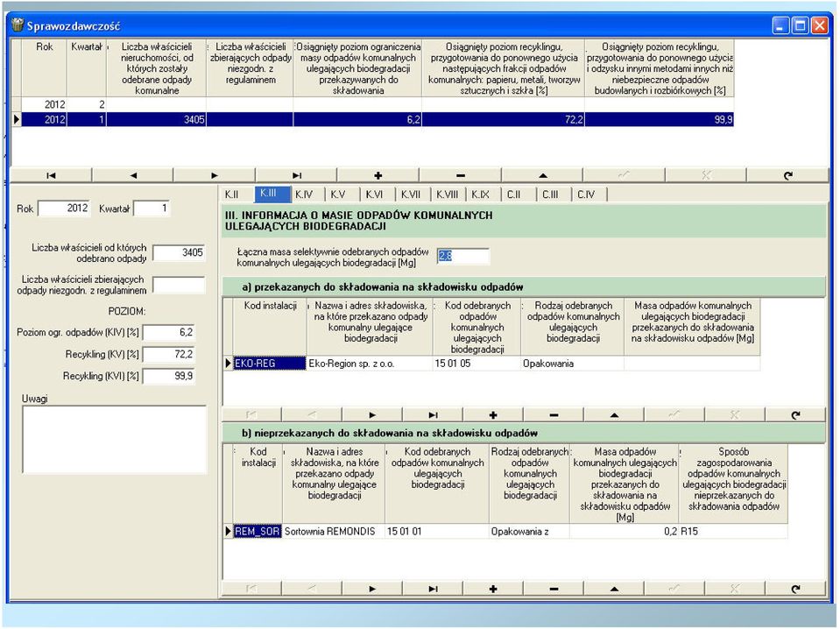
Task: Refresh section b) navigator data
Action: pos(795,589)
